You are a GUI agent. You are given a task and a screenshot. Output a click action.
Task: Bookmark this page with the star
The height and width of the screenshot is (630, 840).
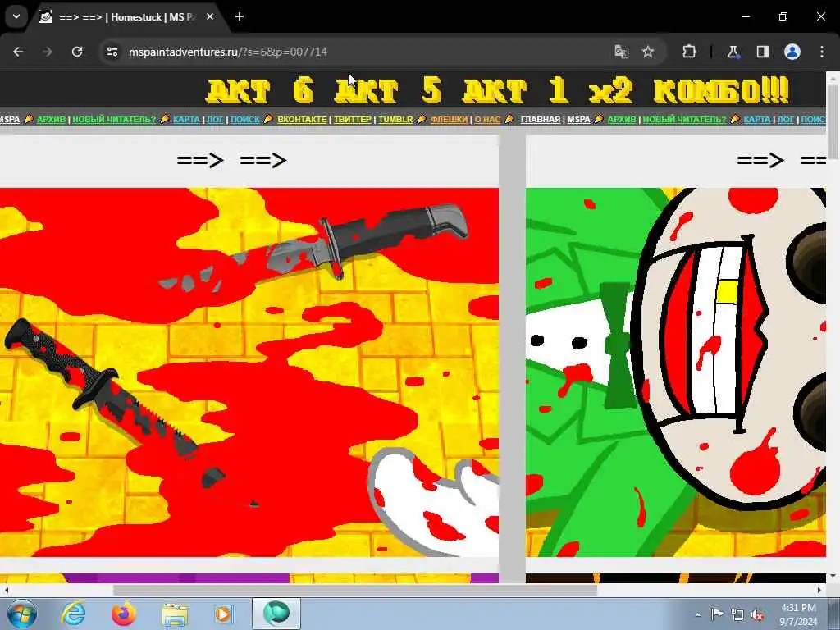pyautogui.click(x=648, y=52)
